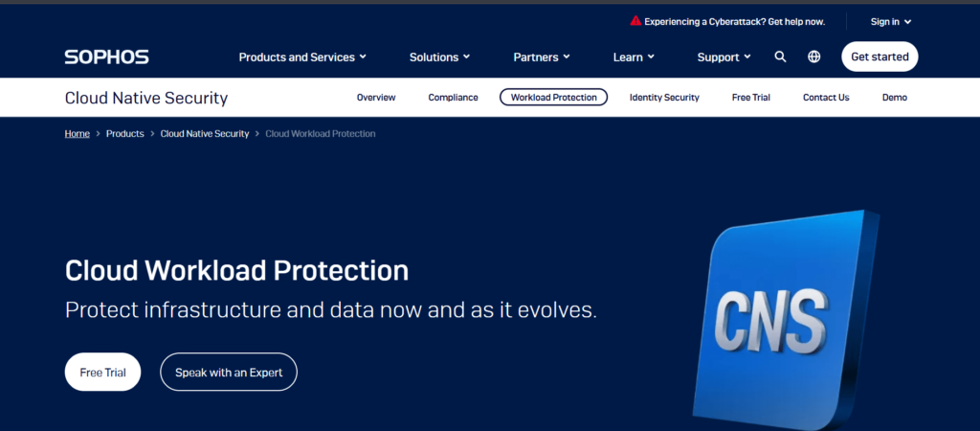Click the hero Free Trial button

coord(102,373)
